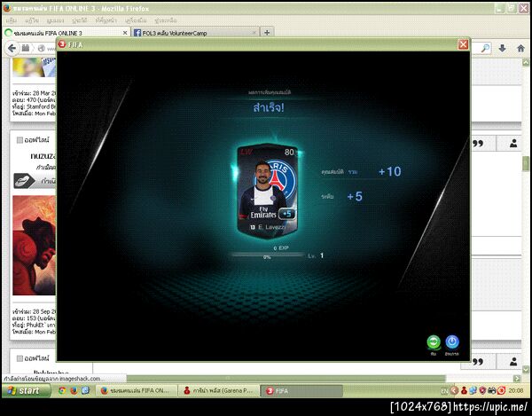
Task: Click the third quick launch icon
Action: (x=85, y=390)
